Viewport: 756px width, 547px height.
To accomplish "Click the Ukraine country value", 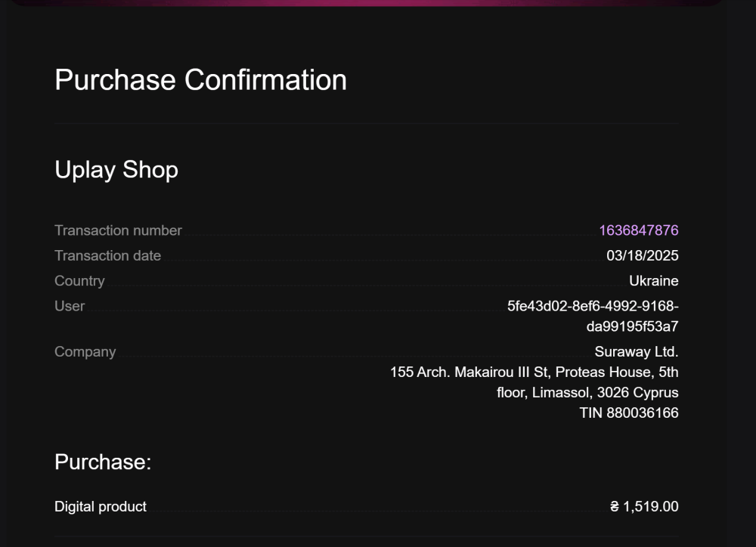I will [x=653, y=281].
